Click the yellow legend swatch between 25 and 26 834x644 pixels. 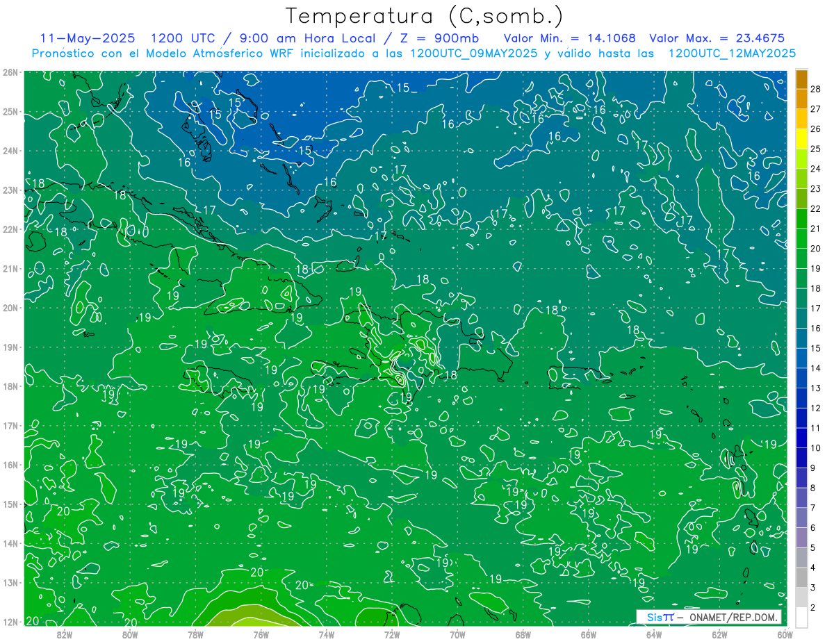(801, 139)
